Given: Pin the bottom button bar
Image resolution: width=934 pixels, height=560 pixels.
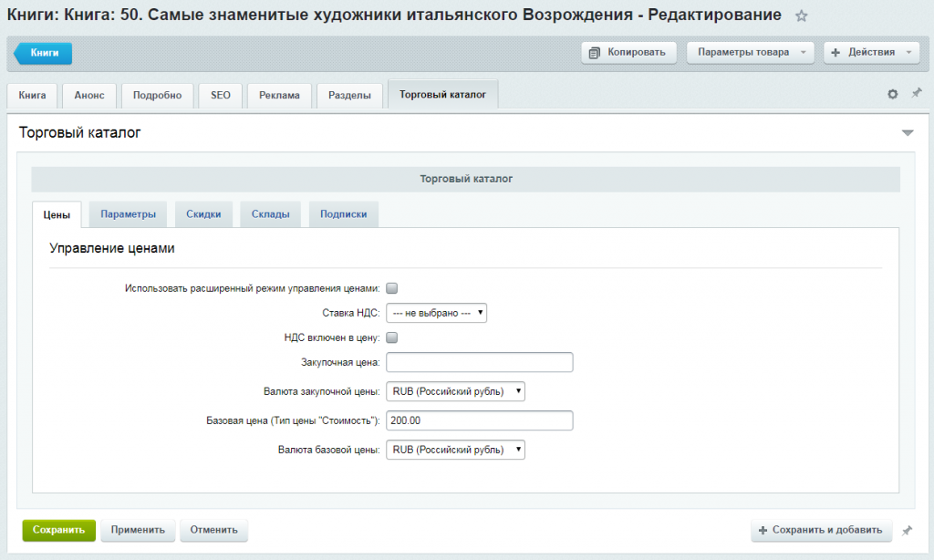Looking at the screenshot, I should pos(907,530).
